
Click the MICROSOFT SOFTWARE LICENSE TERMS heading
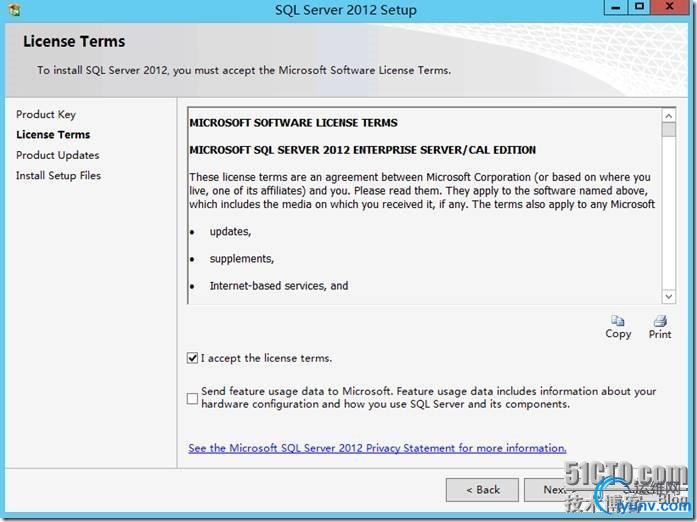(293, 123)
